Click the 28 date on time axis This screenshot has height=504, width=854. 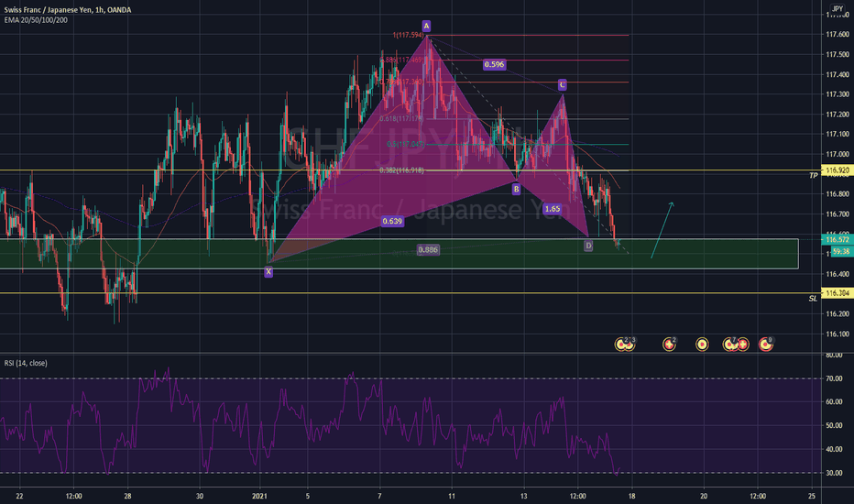click(x=127, y=496)
